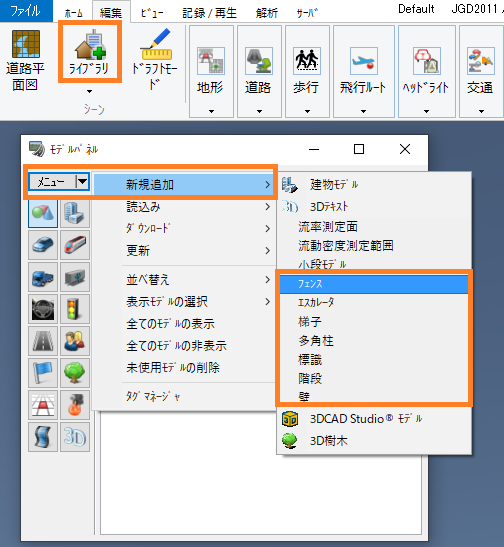Choose the green tree model category icon
The image size is (504, 547).
[75, 373]
